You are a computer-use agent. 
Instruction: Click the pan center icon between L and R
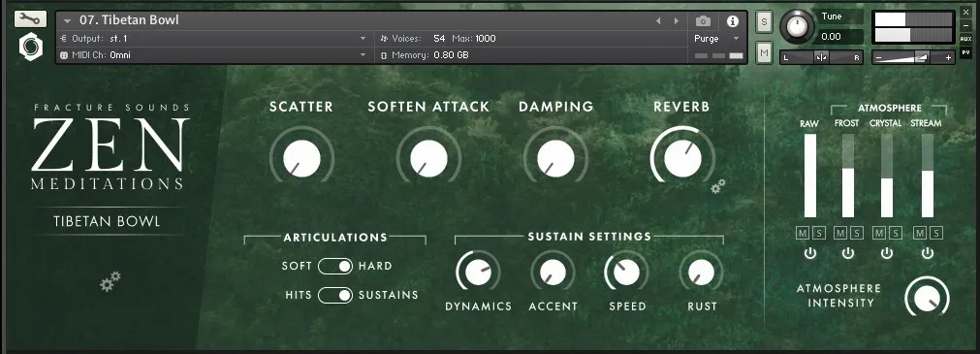pyautogui.click(x=821, y=57)
